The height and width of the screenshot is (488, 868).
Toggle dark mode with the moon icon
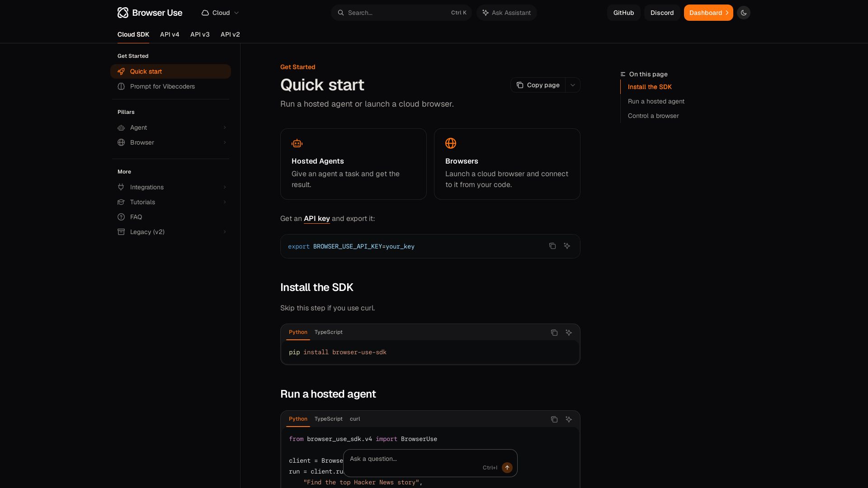743,13
